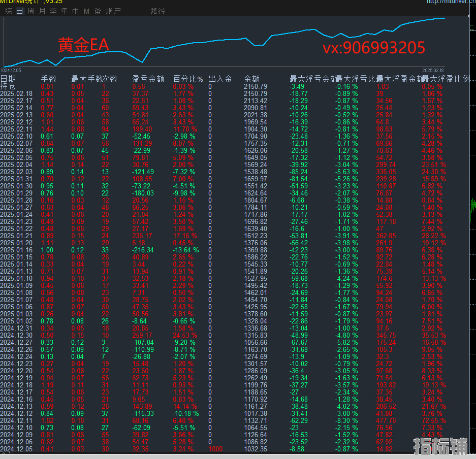Open the 周 weekly tab
The image size is (476, 459).
(x=31, y=11)
